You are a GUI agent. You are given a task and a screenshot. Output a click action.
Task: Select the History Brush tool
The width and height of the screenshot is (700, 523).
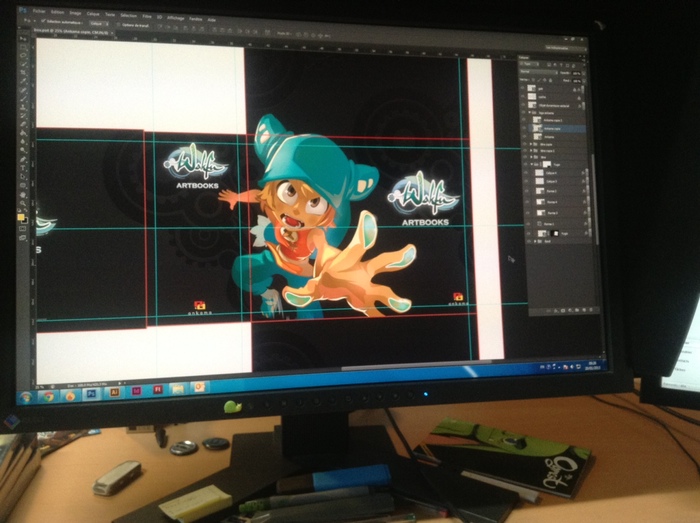(23, 115)
